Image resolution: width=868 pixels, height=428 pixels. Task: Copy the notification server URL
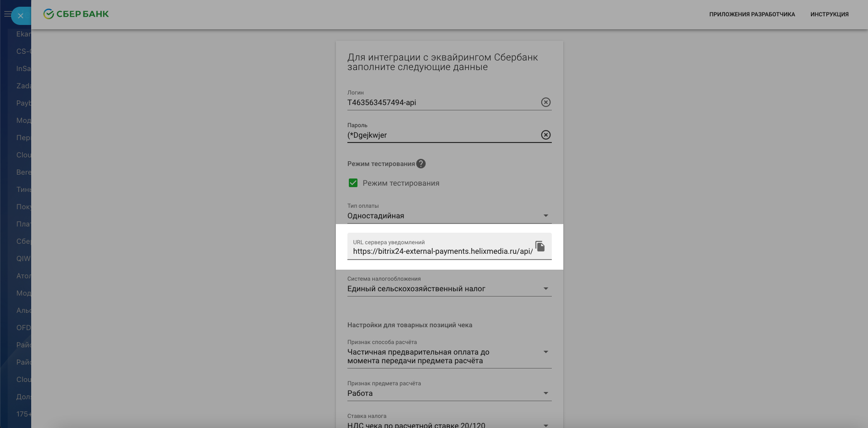point(540,246)
